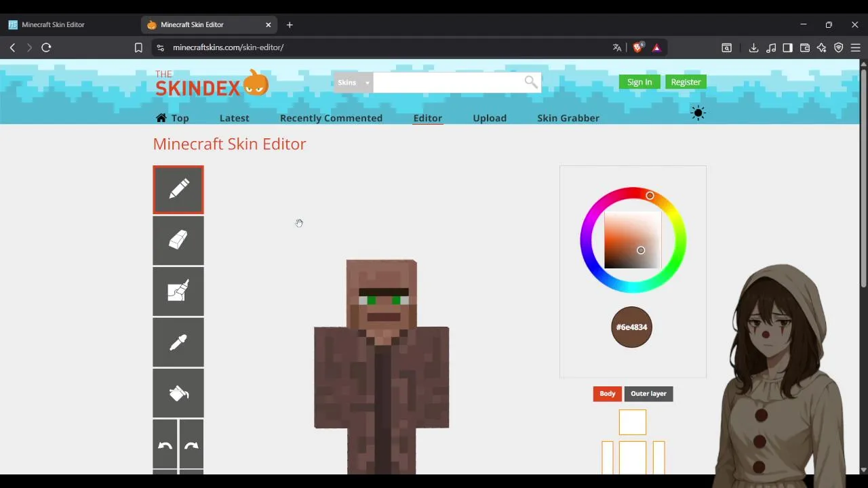Bookmark this page

[138, 47]
